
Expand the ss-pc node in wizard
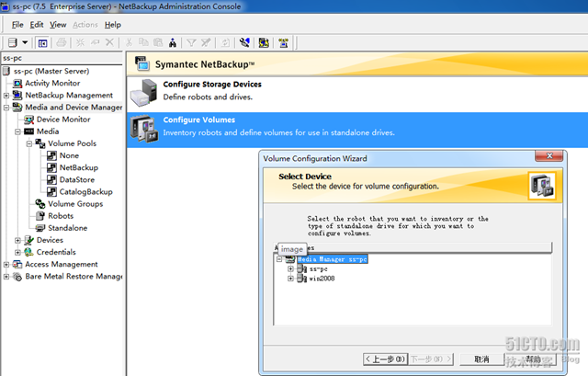(x=291, y=269)
